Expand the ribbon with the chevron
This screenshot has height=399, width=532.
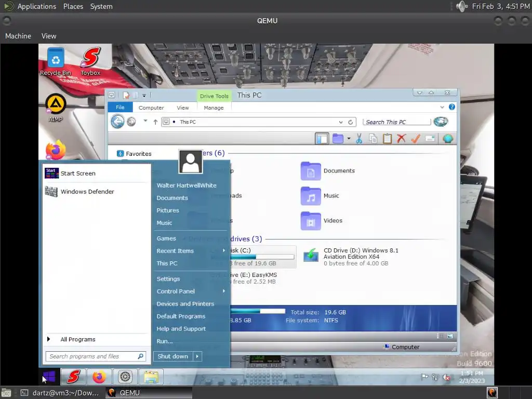click(x=442, y=107)
